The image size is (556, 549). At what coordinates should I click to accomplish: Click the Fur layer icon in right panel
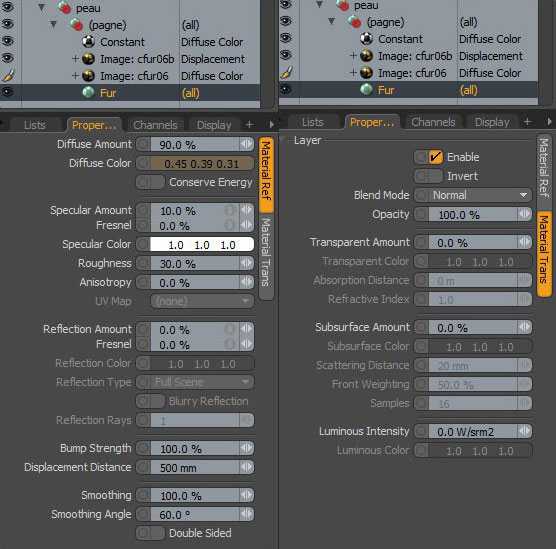click(366, 89)
